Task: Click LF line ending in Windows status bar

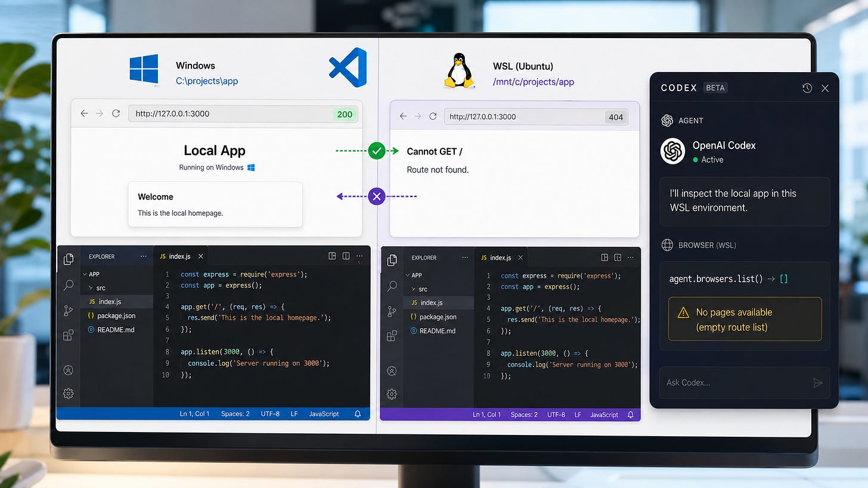Action: click(294, 414)
